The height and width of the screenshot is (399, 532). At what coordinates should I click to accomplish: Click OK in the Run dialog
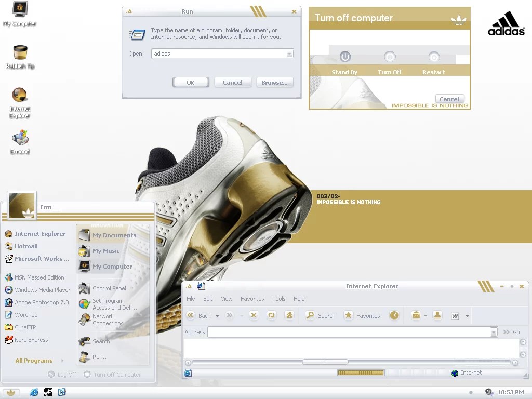[x=191, y=83]
